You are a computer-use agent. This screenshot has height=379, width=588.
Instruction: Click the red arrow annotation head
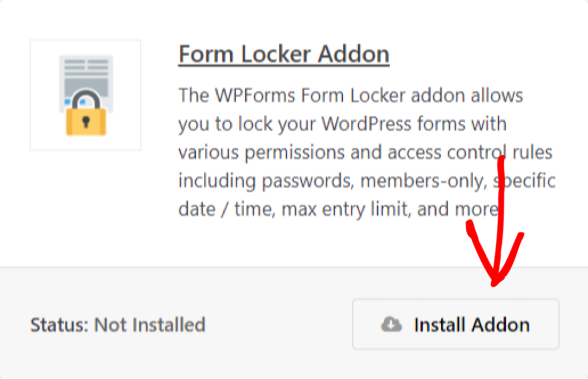pyautogui.click(x=495, y=270)
